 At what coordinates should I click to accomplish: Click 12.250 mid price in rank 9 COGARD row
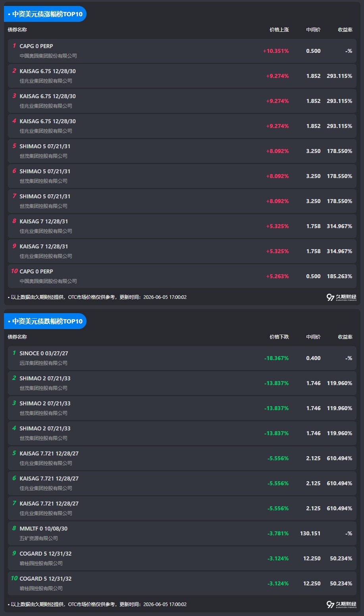[x=312, y=558]
